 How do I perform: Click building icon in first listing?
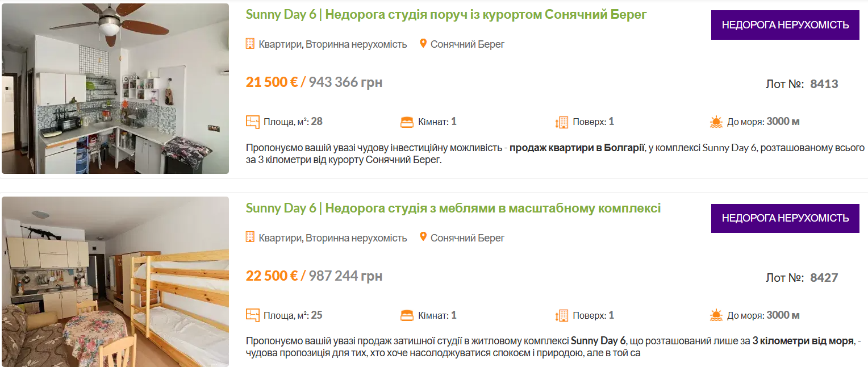(x=250, y=44)
